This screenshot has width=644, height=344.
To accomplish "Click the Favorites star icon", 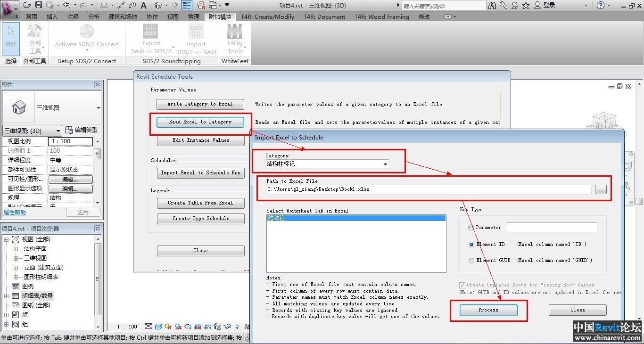I will 526,5.
